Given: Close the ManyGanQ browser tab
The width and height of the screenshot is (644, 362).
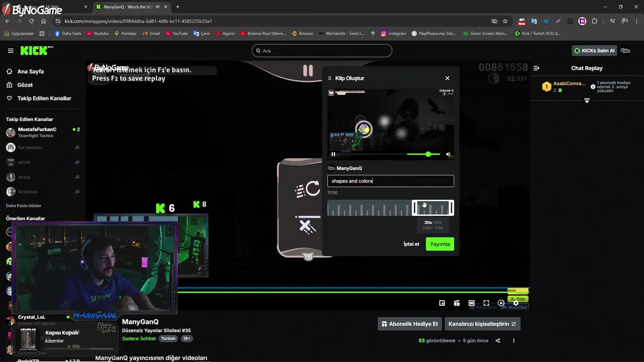Looking at the screenshot, I should point(166,7).
